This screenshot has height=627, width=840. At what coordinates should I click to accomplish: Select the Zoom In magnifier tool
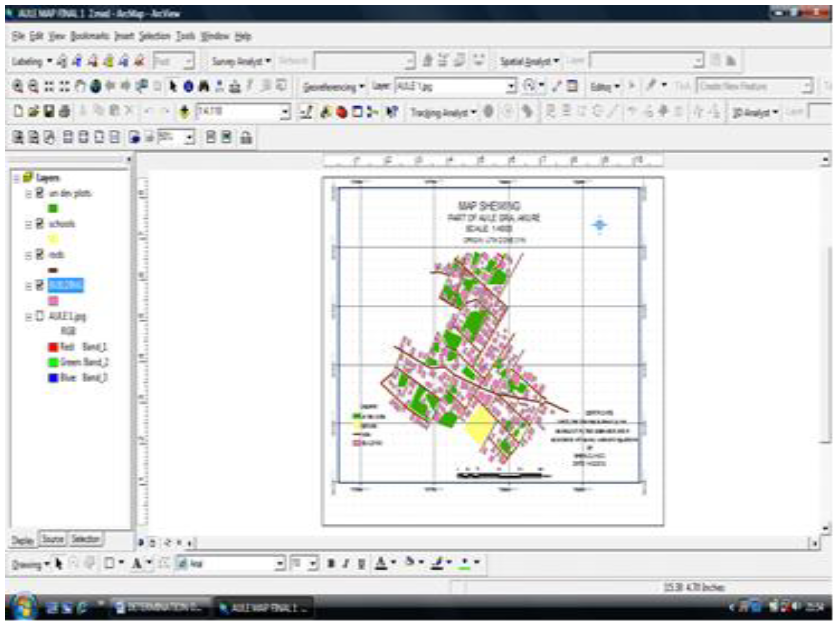click(x=17, y=86)
